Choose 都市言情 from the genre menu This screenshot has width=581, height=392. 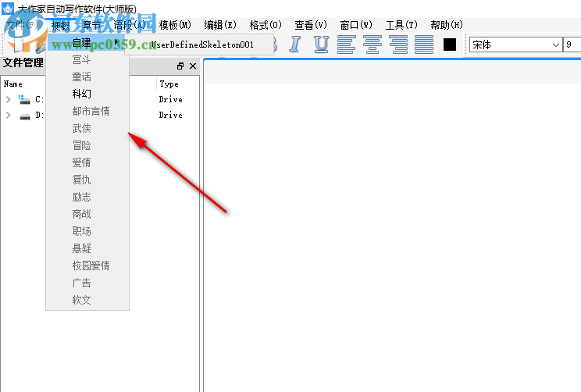click(x=87, y=111)
